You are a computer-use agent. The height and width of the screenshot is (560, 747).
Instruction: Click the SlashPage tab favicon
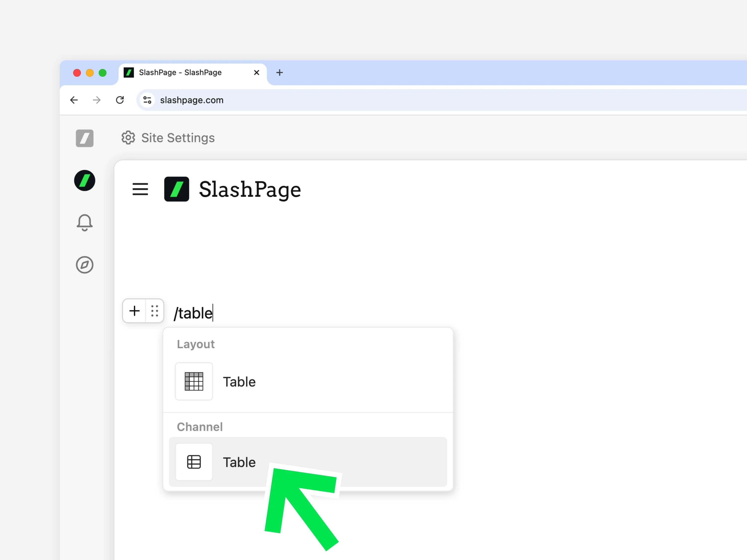tap(129, 73)
